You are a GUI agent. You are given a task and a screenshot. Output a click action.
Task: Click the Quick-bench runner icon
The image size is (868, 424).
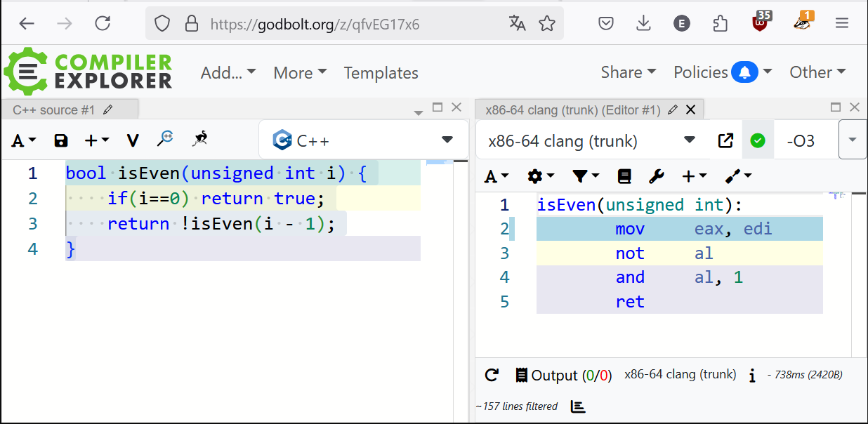(200, 139)
